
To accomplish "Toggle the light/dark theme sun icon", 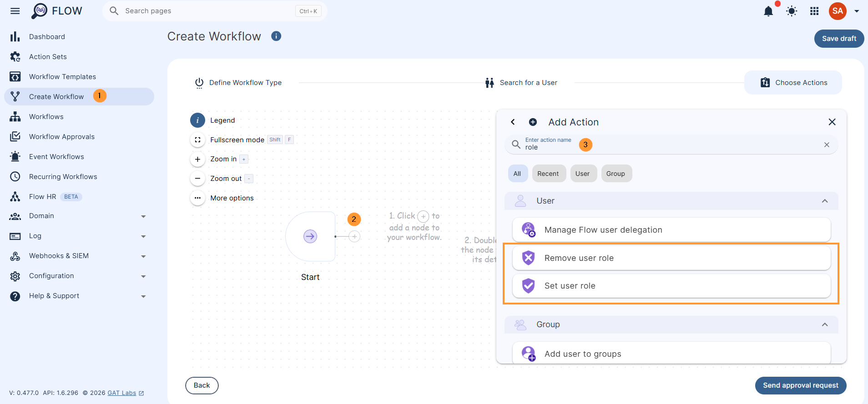I will tap(792, 11).
